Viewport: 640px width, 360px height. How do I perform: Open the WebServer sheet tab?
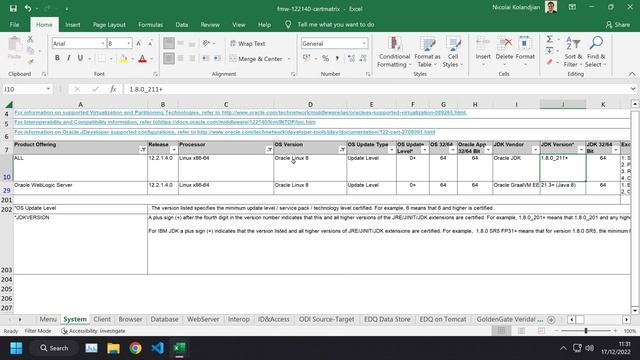coord(203,319)
